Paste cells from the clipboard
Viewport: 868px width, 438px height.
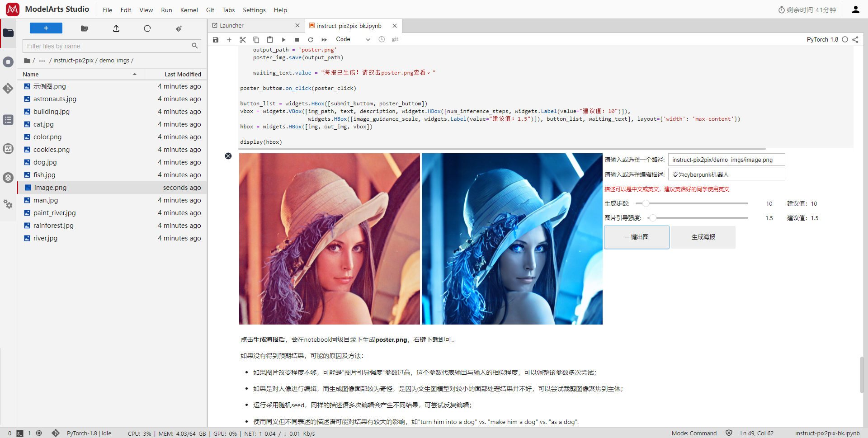pos(270,40)
